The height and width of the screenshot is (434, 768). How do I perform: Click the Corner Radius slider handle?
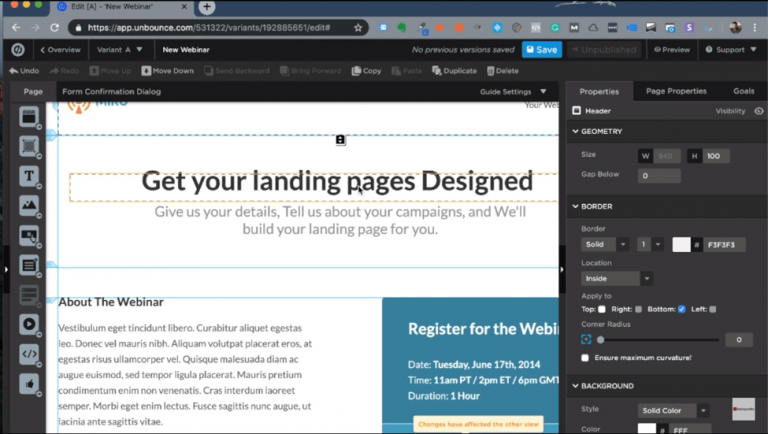[600, 339]
